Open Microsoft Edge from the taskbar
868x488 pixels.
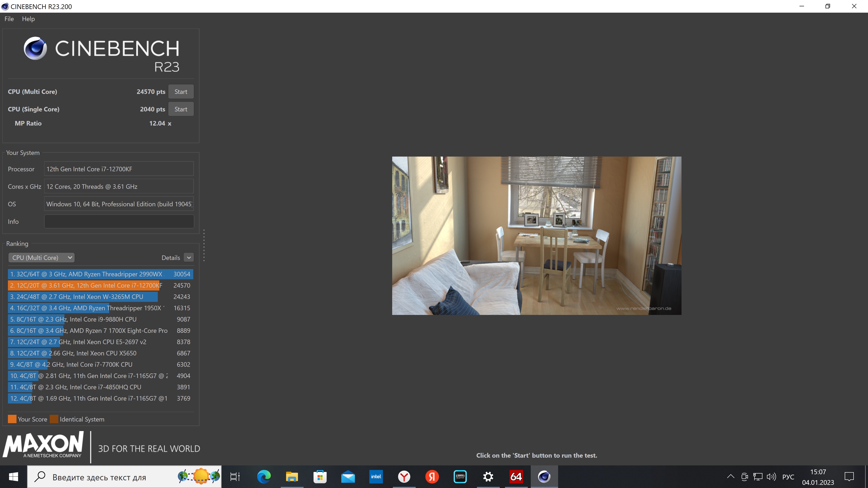(x=264, y=476)
